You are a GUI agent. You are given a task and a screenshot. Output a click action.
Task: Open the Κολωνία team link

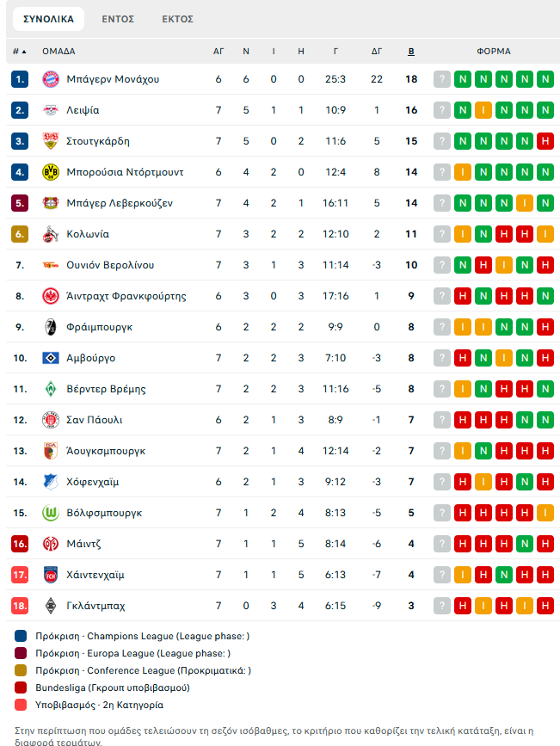(x=88, y=234)
